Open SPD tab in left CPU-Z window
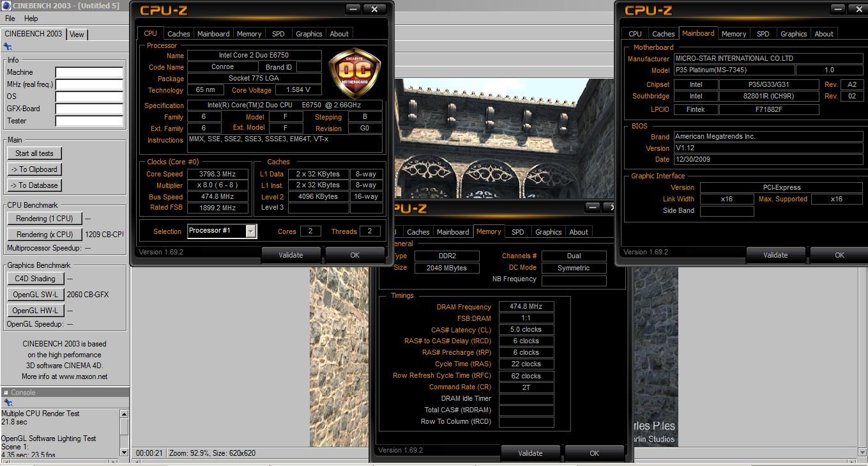868x466 pixels. [x=278, y=34]
